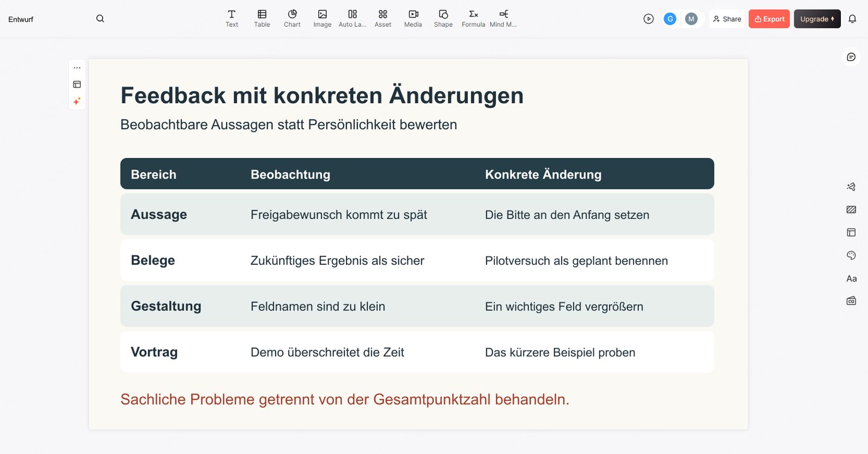Open the striped background icon in sidebar
The width and height of the screenshot is (868, 454).
(x=851, y=210)
